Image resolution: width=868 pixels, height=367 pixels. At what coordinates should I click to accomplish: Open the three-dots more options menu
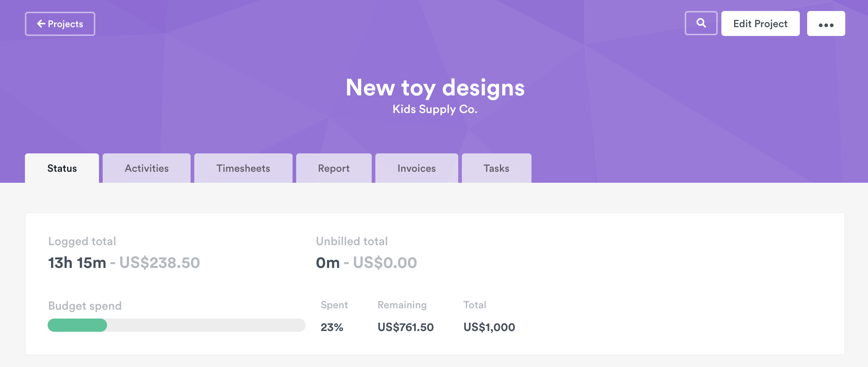pyautogui.click(x=826, y=24)
